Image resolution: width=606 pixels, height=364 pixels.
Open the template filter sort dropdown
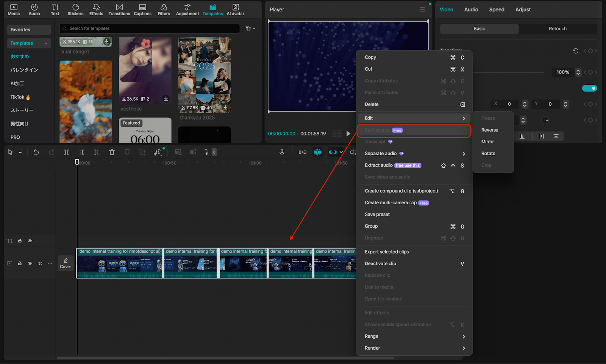point(250,29)
